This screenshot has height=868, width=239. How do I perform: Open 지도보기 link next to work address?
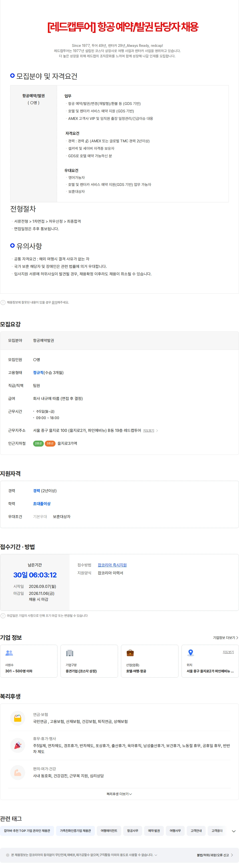pyautogui.click(x=148, y=430)
